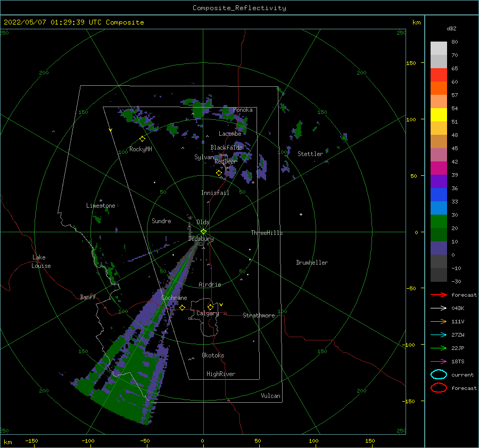Click the asterisk marker above Limestone
Image resolution: width=479 pixels, height=448 pixels.
tap(101, 201)
